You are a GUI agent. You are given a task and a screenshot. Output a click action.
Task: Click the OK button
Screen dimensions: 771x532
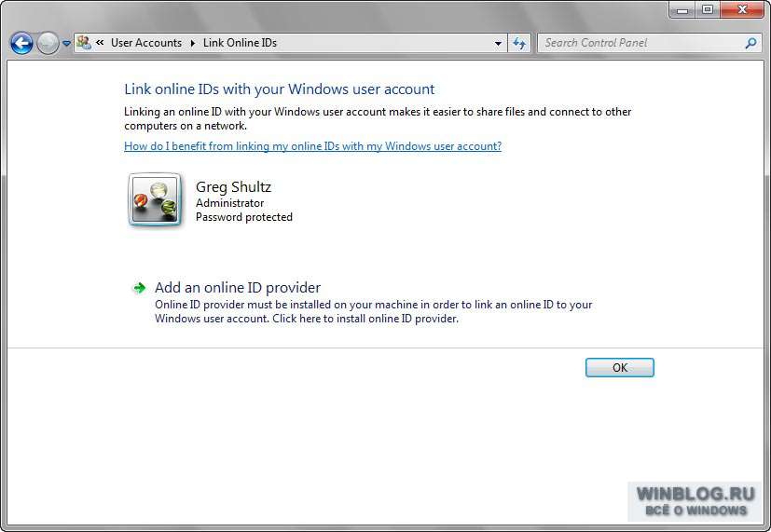620,367
